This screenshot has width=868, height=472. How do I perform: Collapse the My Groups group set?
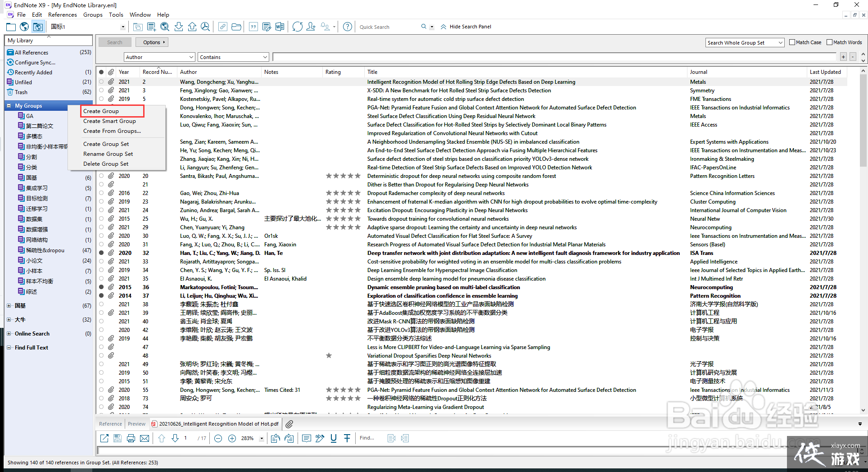(9, 106)
